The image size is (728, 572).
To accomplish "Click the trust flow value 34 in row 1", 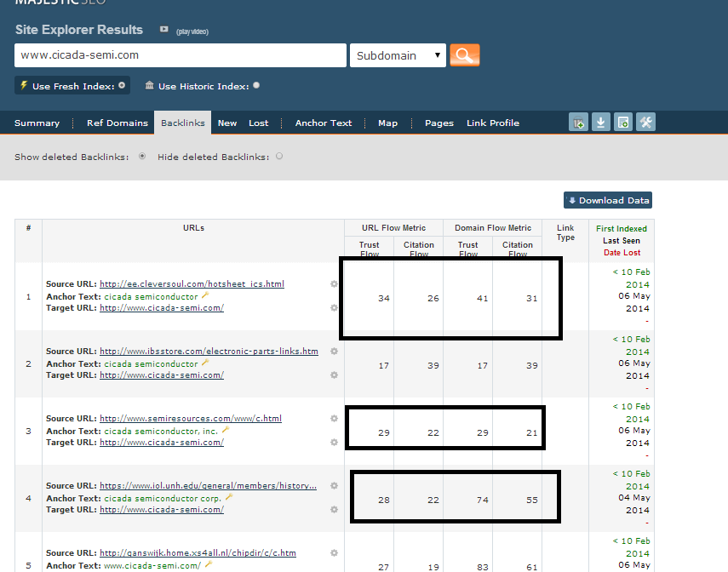I will 383,299.
